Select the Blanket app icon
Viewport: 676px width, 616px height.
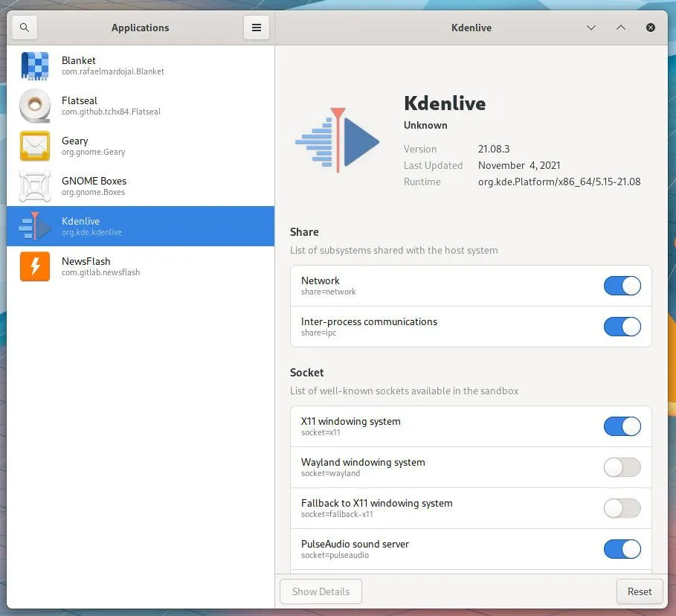click(35, 66)
